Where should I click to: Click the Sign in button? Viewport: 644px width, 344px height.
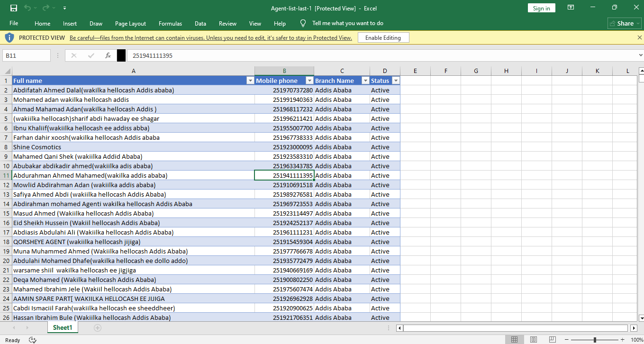[x=541, y=8]
